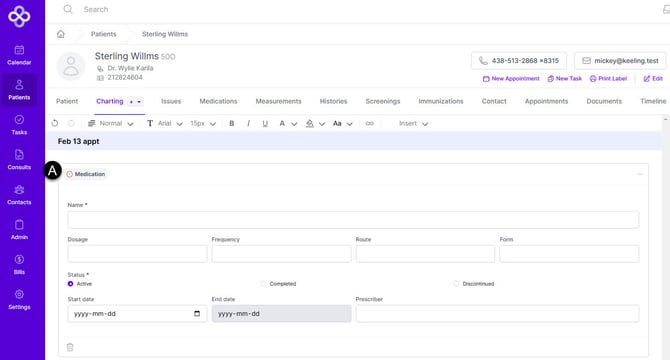Collapse the Medication card with the dash icon
This screenshot has width=670, height=360.
coord(640,174)
